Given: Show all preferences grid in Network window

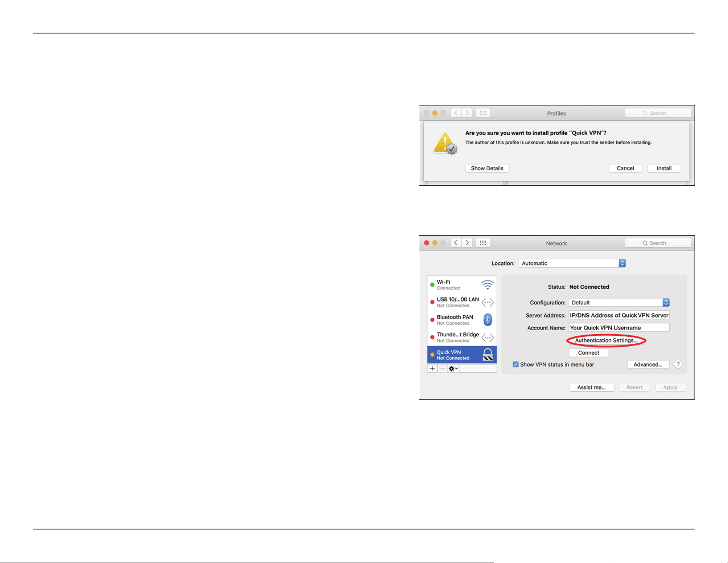Looking at the screenshot, I should [x=483, y=243].
